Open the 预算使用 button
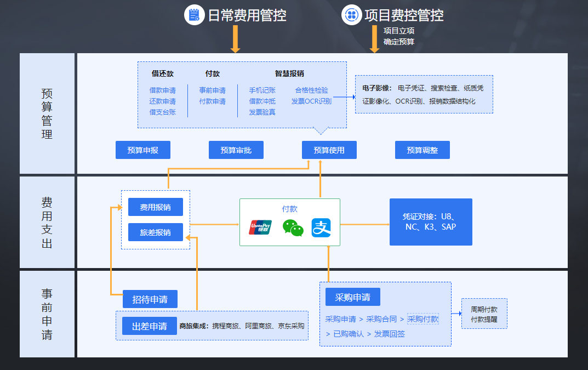This screenshot has height=370, width=588. pos(329,150)
